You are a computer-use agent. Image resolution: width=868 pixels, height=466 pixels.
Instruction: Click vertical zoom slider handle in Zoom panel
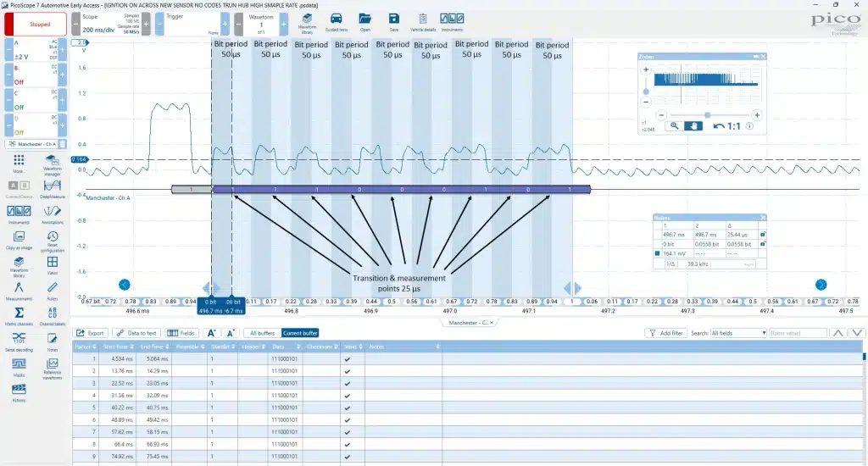(646, 92)
